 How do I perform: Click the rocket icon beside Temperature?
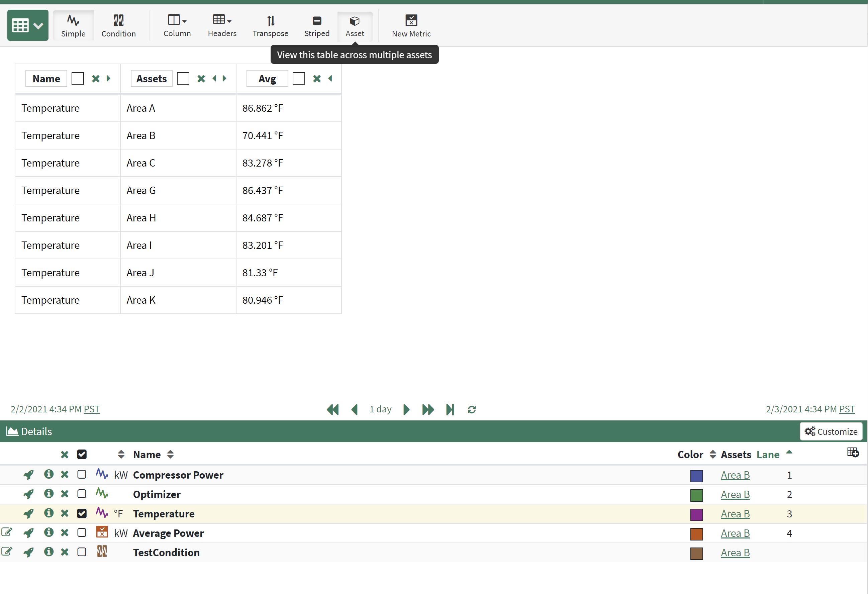(x=28, y=514)
